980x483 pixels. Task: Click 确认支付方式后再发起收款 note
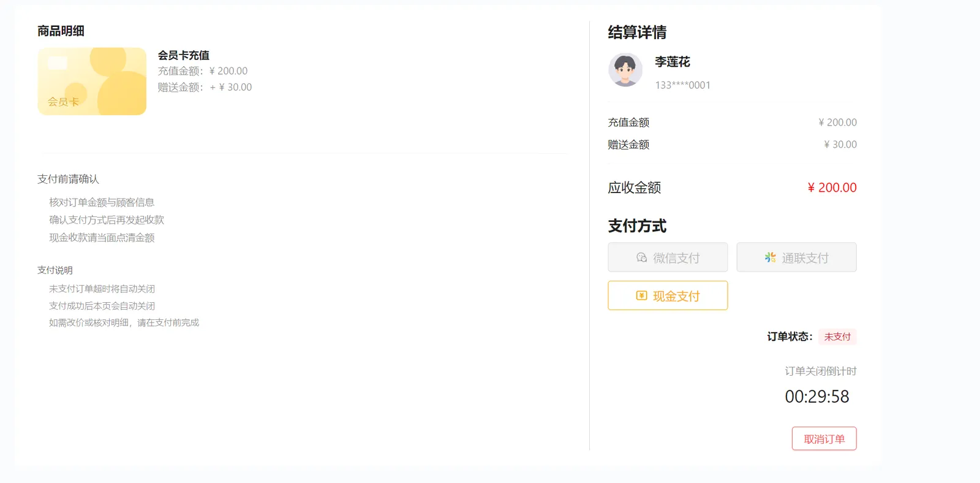(x=107, y=220)
